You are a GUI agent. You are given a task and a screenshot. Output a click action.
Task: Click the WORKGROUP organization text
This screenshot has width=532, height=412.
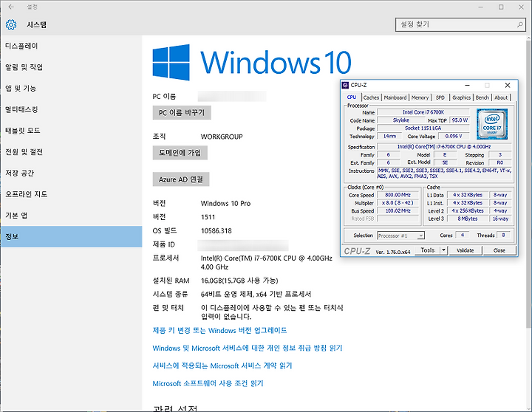coord(222,137)
